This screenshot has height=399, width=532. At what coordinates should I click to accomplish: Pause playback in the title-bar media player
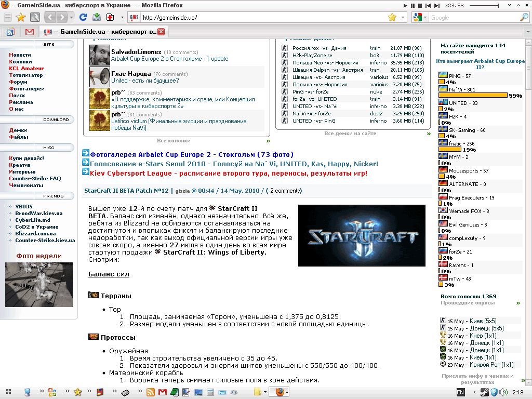pyautogui.click(x=413, y=5)
